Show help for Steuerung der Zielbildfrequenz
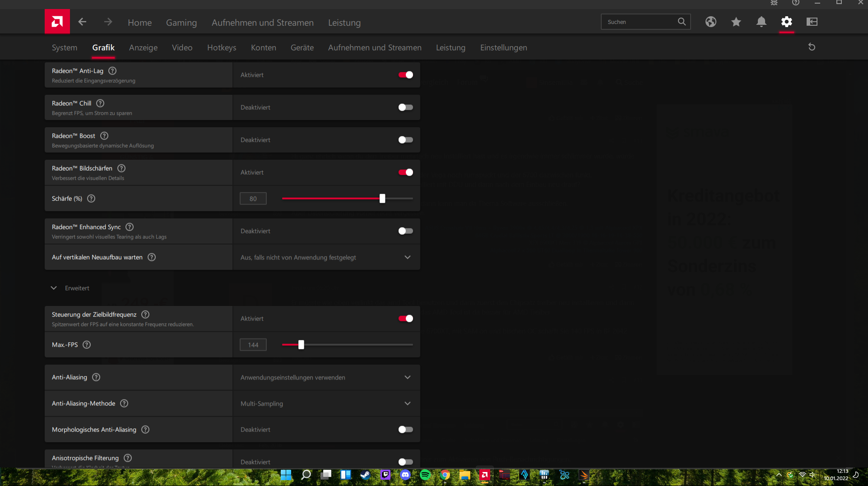Screen dimensions: 868x486 pyautogui.click(x=145, y=315)
